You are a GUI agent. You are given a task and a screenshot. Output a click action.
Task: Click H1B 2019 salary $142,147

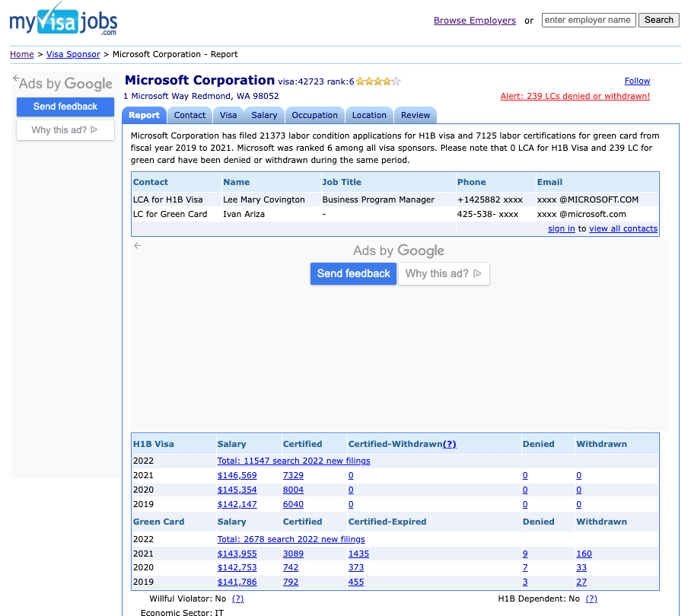click(237, 504)
